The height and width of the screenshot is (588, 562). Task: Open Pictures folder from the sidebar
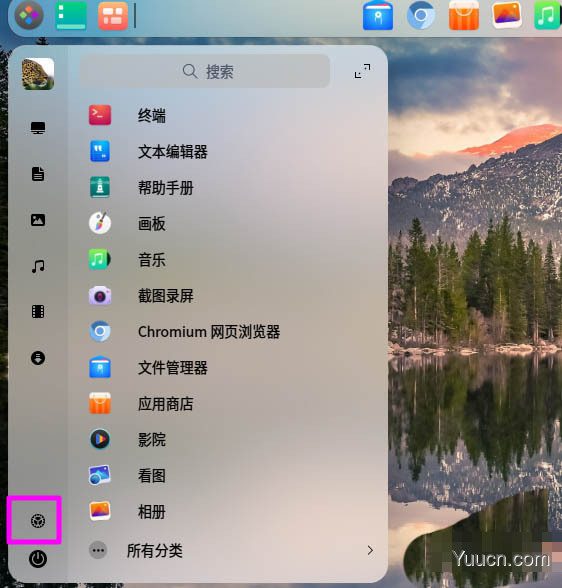click(38, 220)
